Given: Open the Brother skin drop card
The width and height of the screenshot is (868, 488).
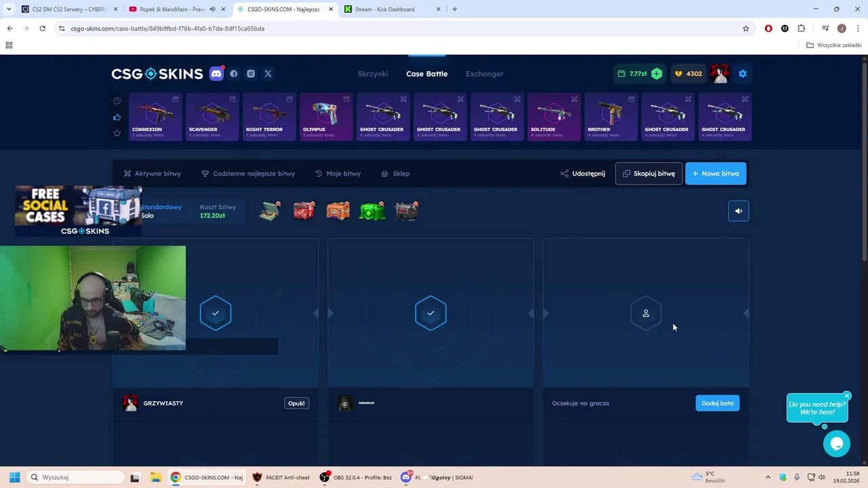Looking at the screenshot, I should coord(611,117).
